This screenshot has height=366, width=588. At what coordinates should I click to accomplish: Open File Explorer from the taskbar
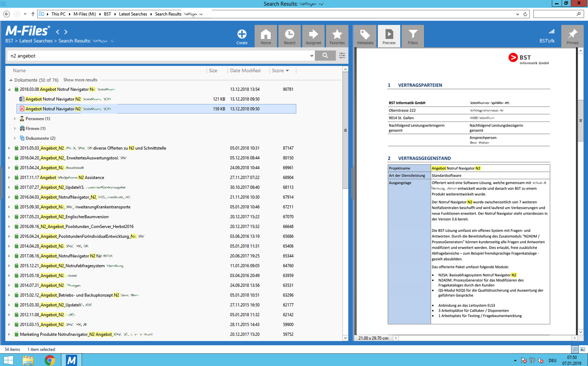[x=28, y=360]
